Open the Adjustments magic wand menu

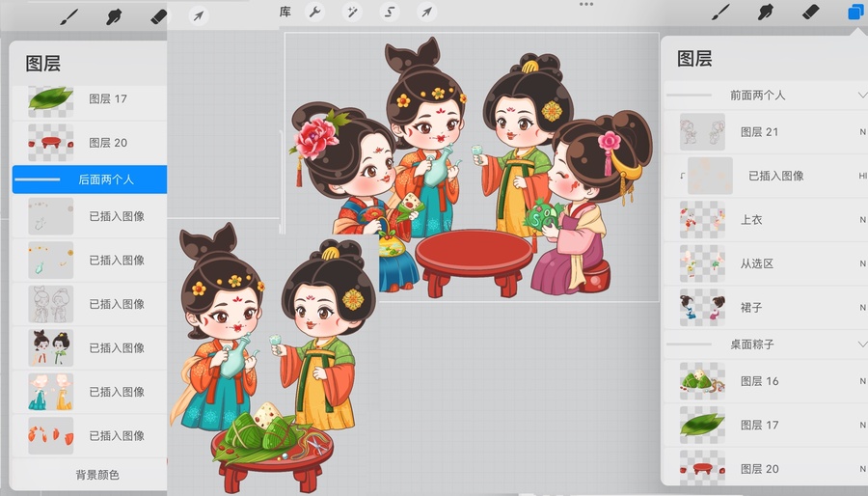pos(352,12)
